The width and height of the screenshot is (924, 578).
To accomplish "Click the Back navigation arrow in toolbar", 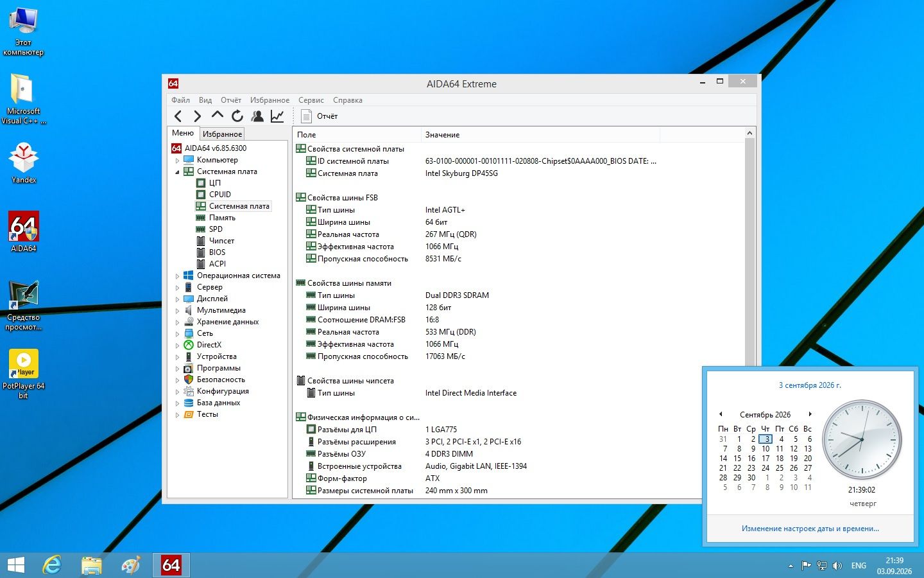I will tap(178, 116).
